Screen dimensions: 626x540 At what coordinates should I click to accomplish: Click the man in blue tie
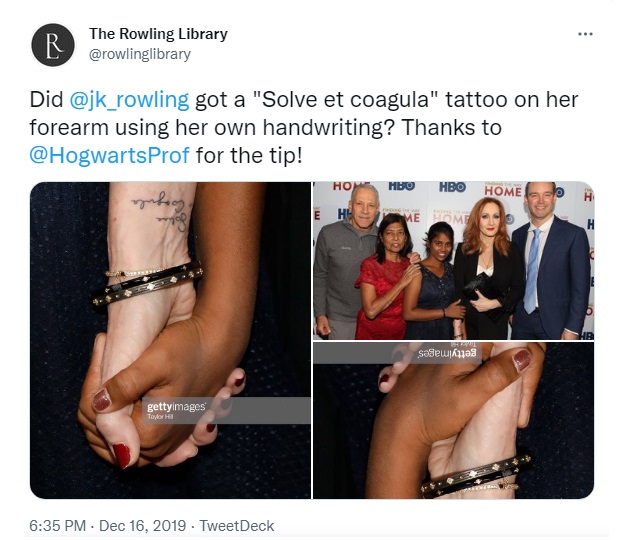(x=550, y=261)
